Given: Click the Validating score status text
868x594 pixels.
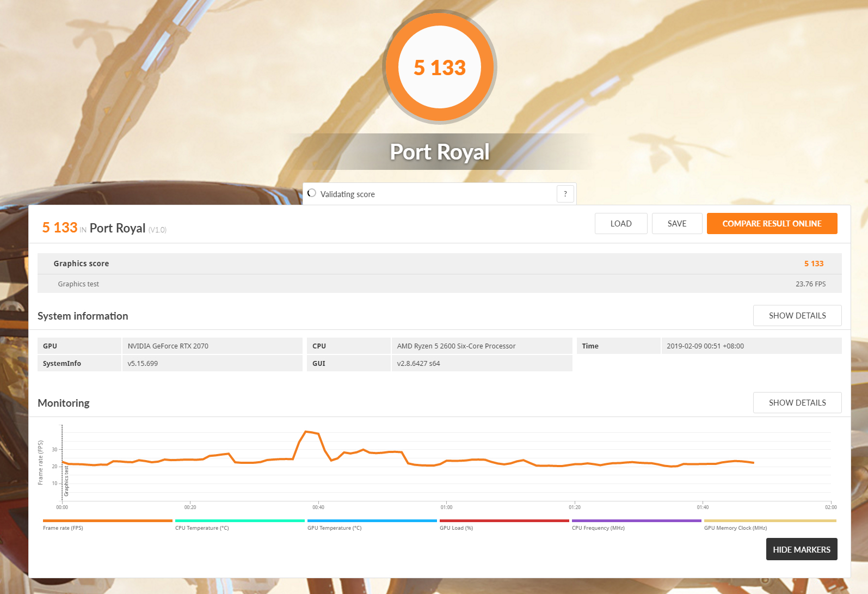Looking at the screenshot, I should coord(347,194).
